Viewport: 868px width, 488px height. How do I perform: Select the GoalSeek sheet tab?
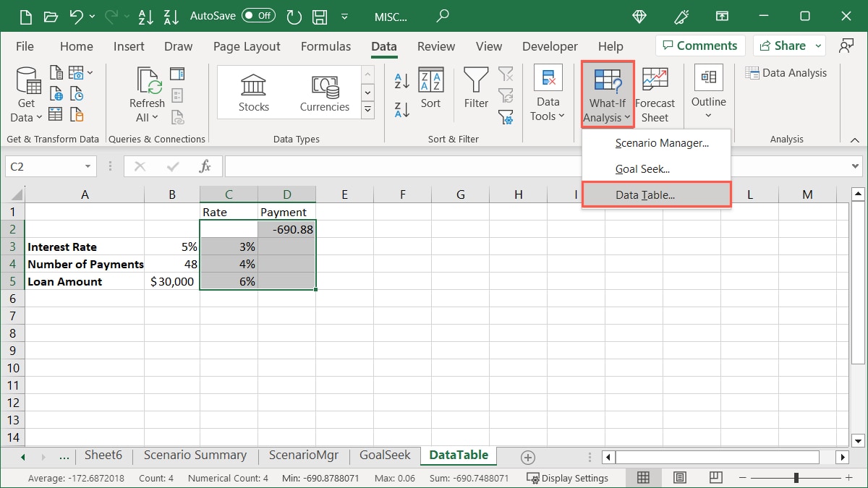(x=384, y=455)
